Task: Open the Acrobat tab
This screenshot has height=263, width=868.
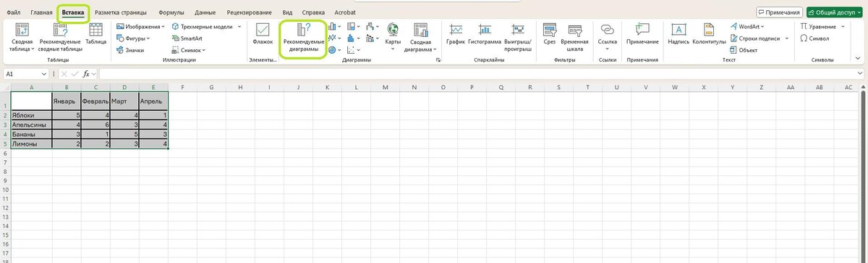Action: coord(345,12)
